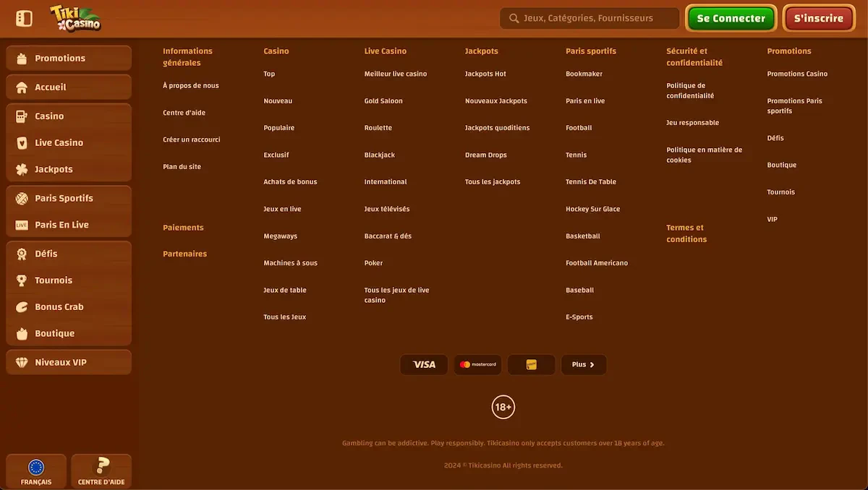
Task: Open the Blackjack live casino link
Action: tap(380, 155)
